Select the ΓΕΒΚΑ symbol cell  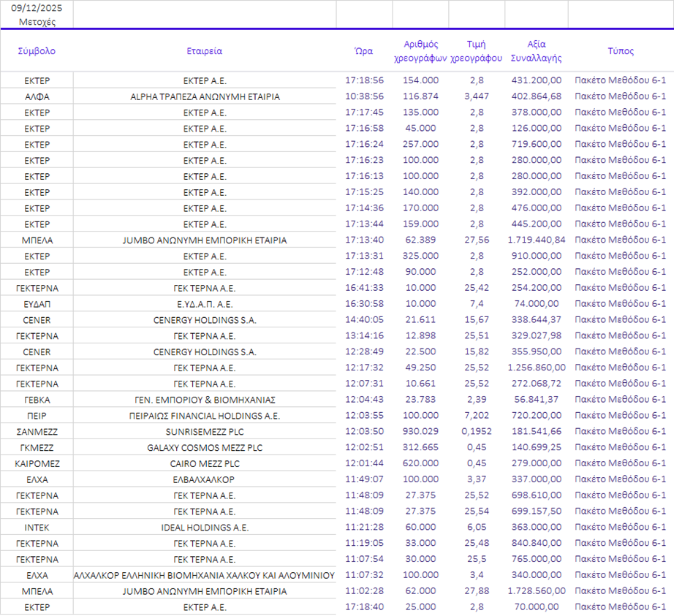(37, 400)
